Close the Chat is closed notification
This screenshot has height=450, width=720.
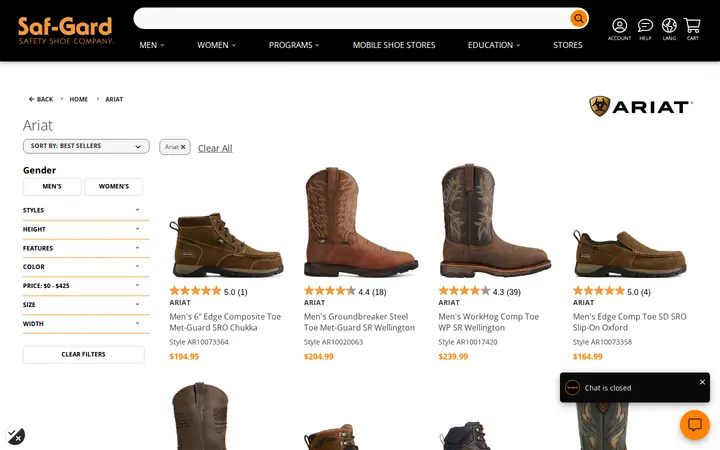(x=702, y=382)
